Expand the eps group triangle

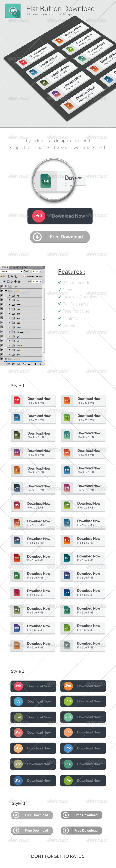click(x=9, y=323)
